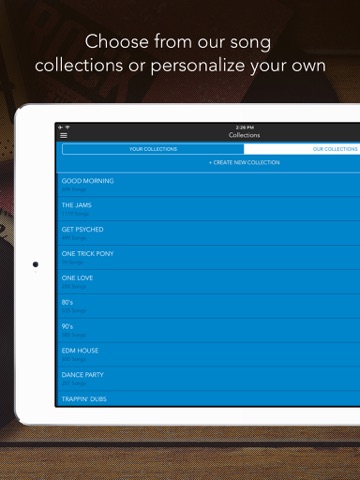Screen dimensions: 360x480
Task: Open The Jams collection
Action: (x=208, y=209)
